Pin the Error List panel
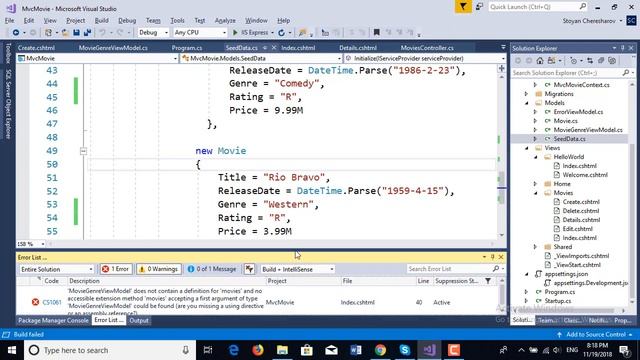 pyautogui.click(x=493, y=257)
